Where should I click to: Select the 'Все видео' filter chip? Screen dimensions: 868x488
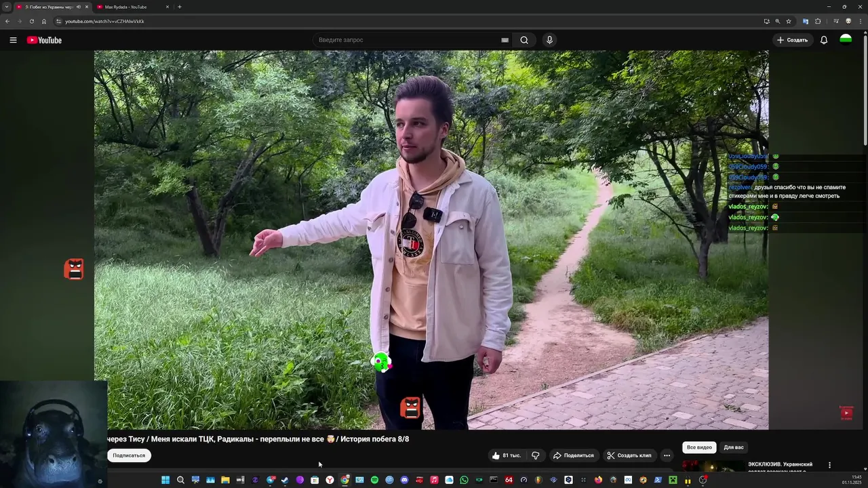[x=699, y=447]
